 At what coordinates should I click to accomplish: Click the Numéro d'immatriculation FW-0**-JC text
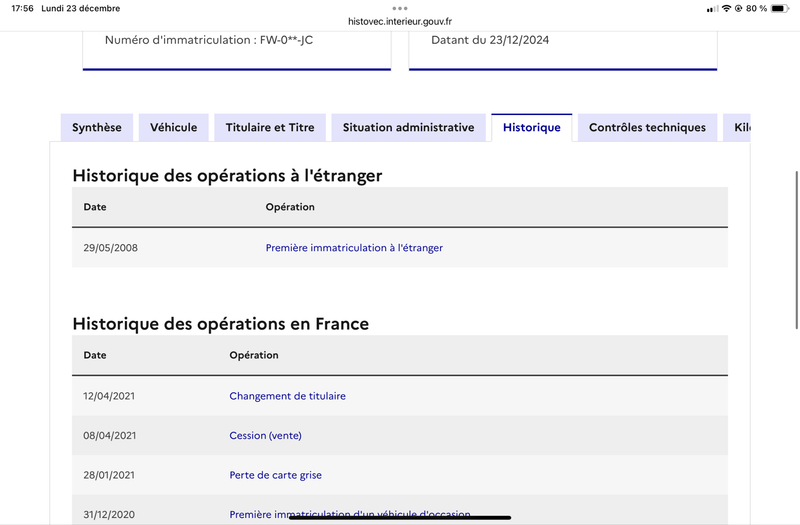pyautogui.click(x=209, y=40)
